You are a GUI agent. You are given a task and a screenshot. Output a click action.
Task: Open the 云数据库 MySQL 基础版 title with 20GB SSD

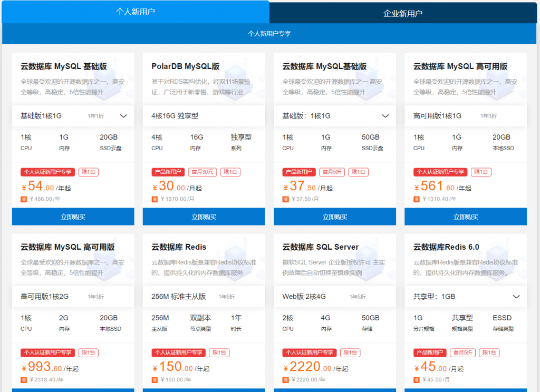(64, 66)
